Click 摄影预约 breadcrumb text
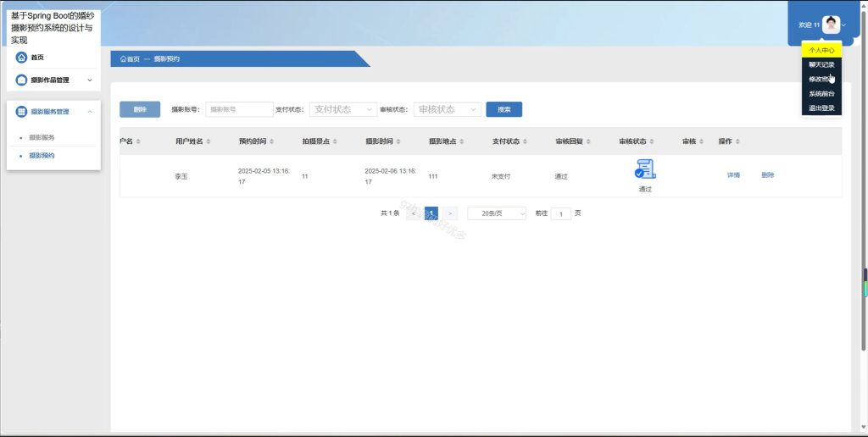This screenshot has width=868, height=437. [x=167, y=58]
